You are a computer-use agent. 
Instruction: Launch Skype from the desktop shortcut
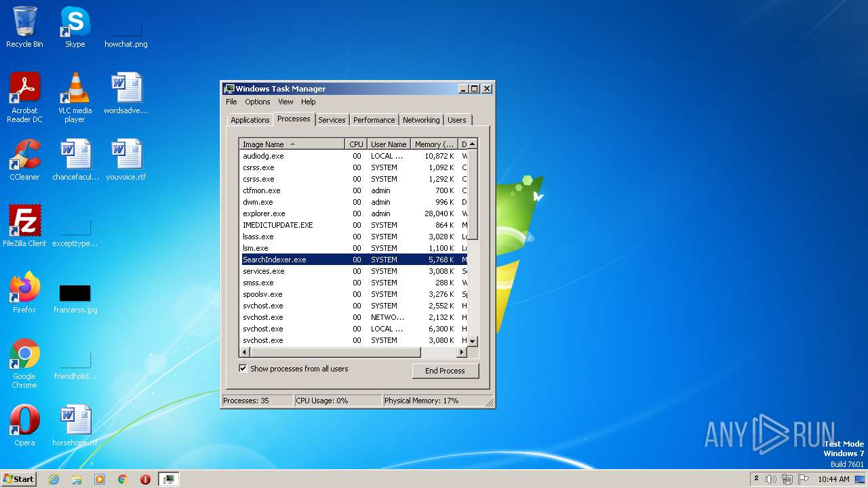75,27
